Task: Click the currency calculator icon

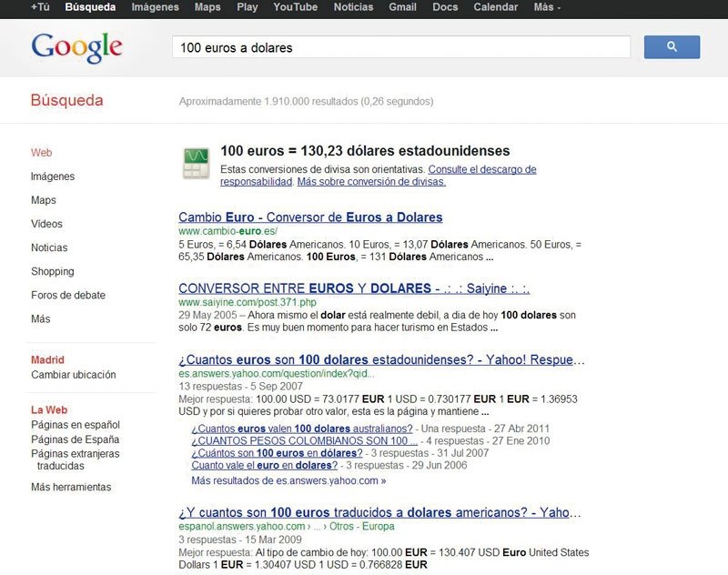Action: pos(196,163)
